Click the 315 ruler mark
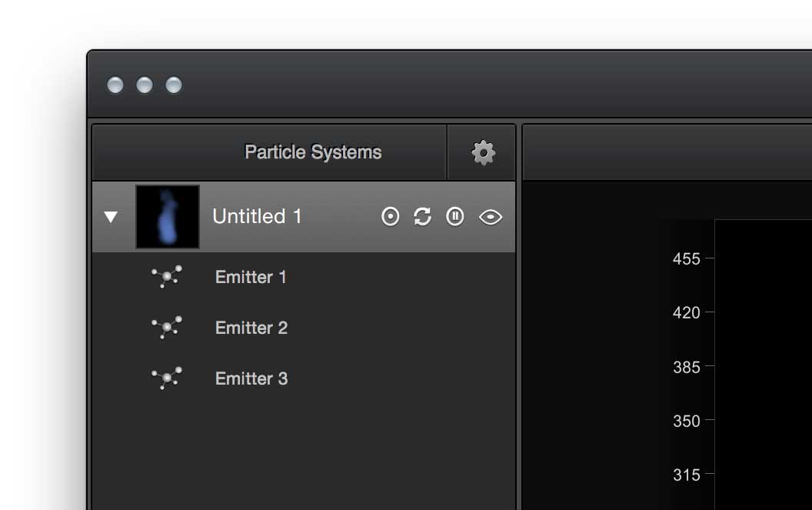Image resolution: width=812 pixels, height=510 pixels. (686, 475)
